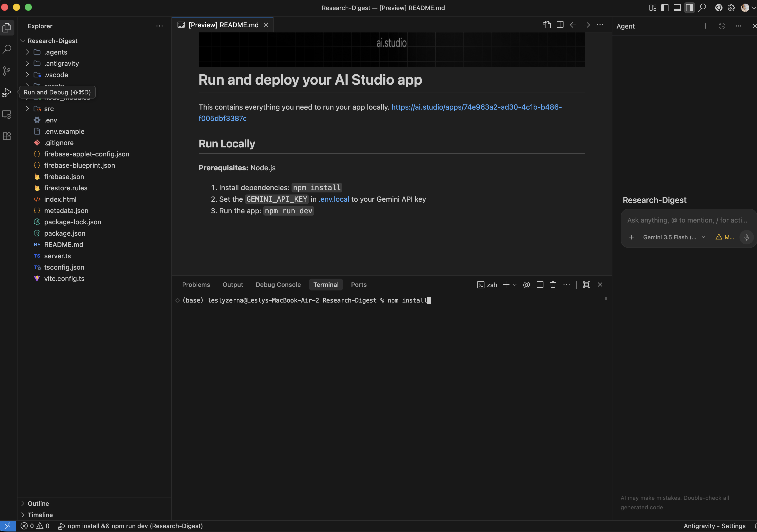Open the ai.studio apps hyperlink
This screenshot has height=532, width=757.
[x=380, y=113]
